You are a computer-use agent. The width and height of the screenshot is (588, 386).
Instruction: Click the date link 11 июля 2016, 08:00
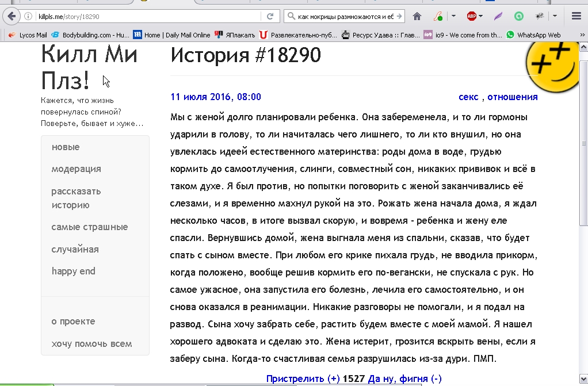point(216,97)
